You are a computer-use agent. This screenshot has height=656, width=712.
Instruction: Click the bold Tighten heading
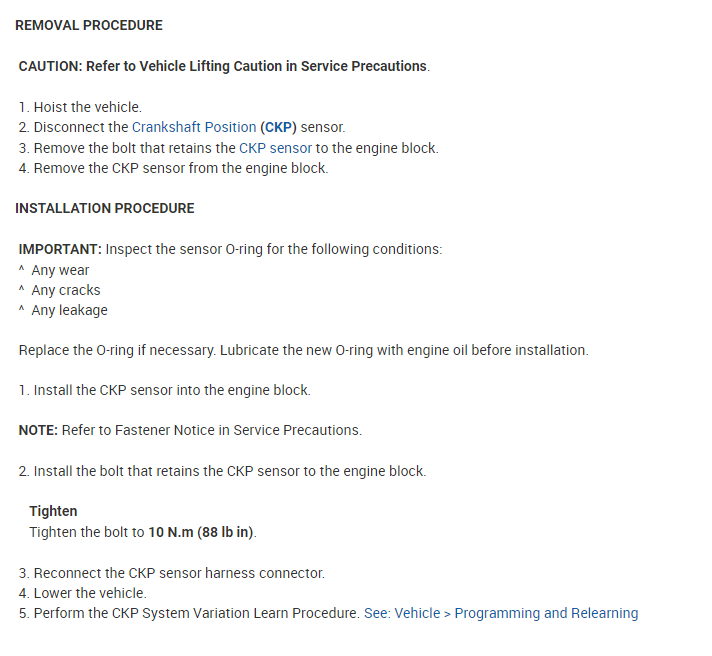coord(54,511)
